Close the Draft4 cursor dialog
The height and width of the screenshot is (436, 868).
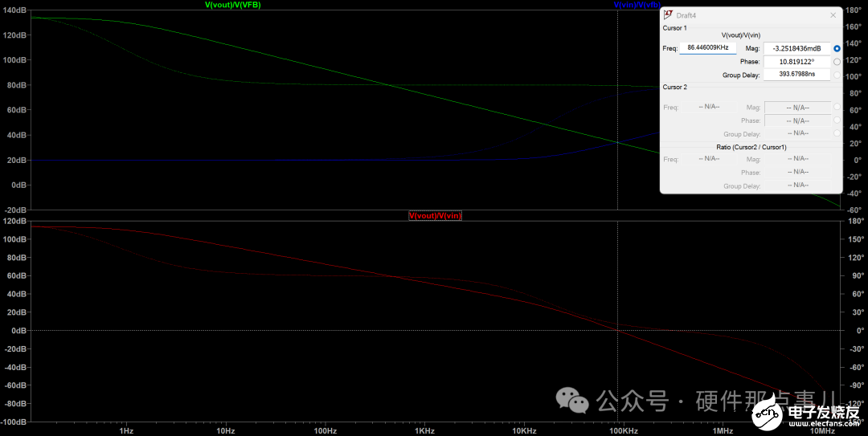point(833,15)
